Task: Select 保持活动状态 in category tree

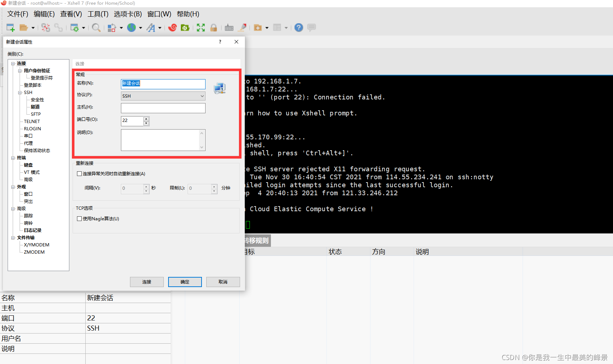Action: [x=37, y=151]
